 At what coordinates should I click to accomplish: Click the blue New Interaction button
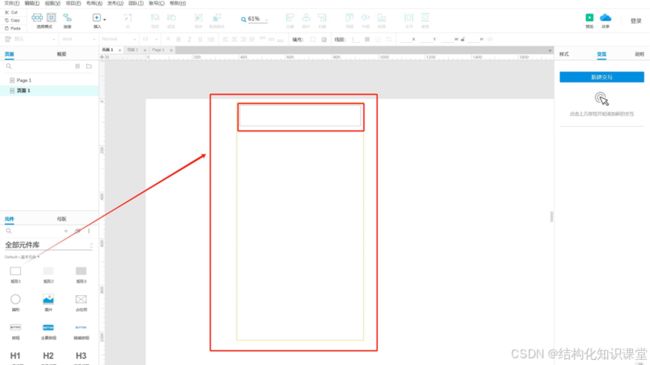[601, 77]
